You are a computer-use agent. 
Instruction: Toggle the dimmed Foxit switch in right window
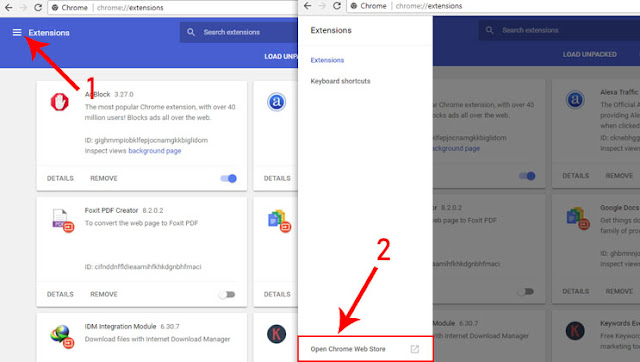click(x=525, y=291)
